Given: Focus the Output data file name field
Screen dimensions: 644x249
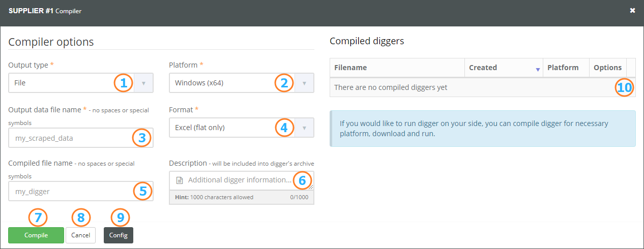Looking at the screenshot, I should 81,138.
